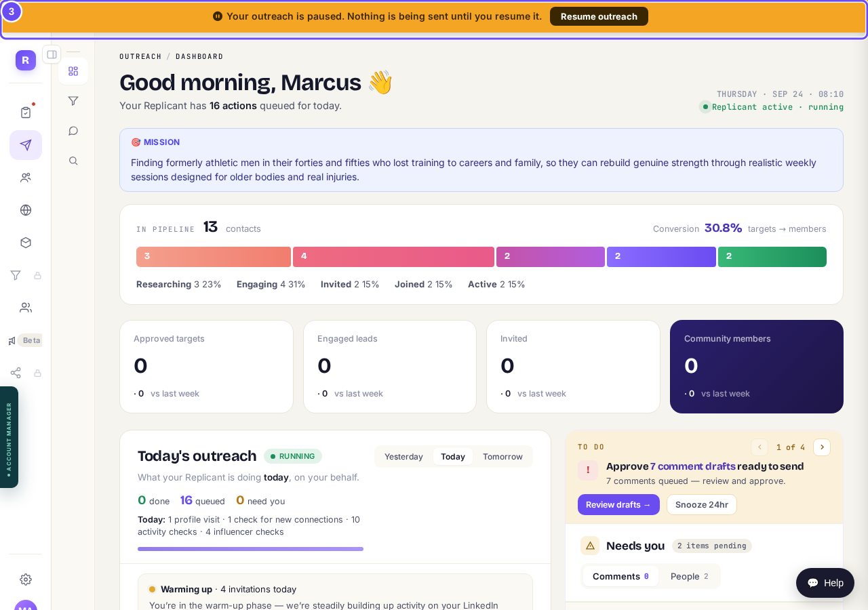Image resolution: width=868 pixels, height=610 pixels.
Task: Select the dashboard grid icon in the sub-navigation
Action: coord(73,71)
